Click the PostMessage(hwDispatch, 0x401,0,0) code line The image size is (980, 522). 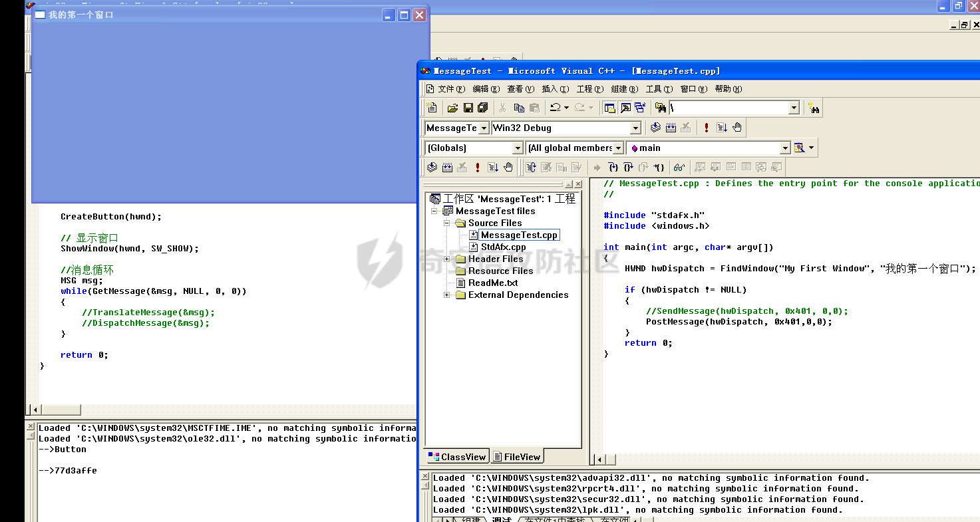tap(738, 322)
